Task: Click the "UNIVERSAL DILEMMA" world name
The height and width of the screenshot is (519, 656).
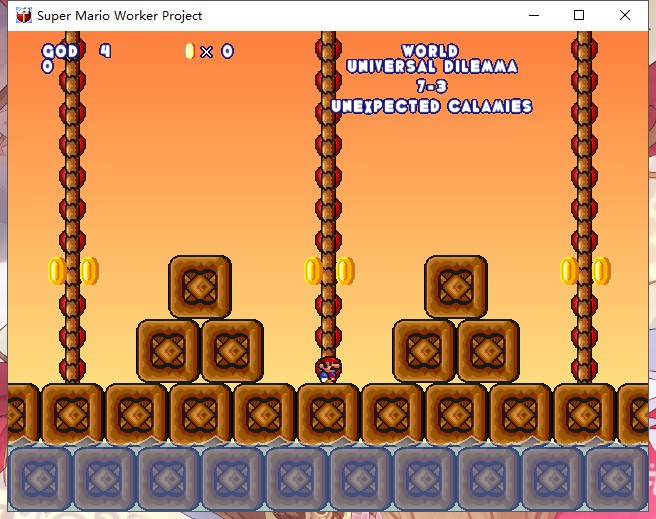Action: [432, 66]
